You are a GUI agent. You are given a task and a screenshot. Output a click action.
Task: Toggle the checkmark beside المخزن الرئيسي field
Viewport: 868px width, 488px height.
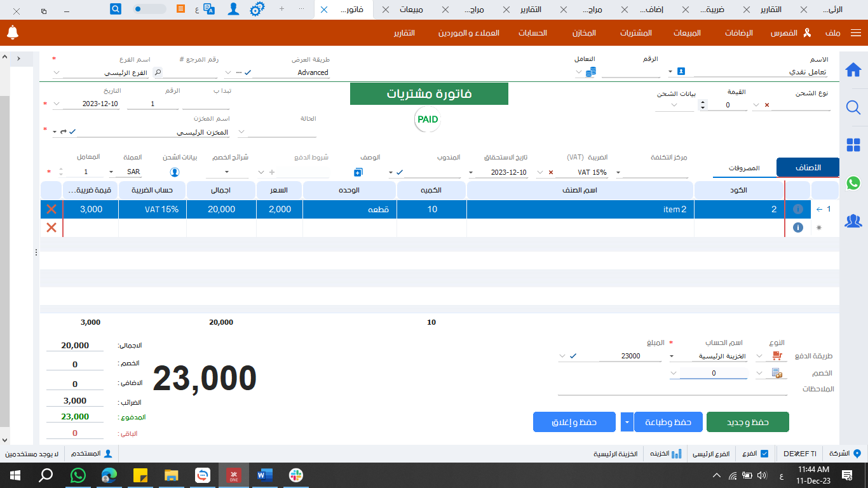tap(72, 132)
